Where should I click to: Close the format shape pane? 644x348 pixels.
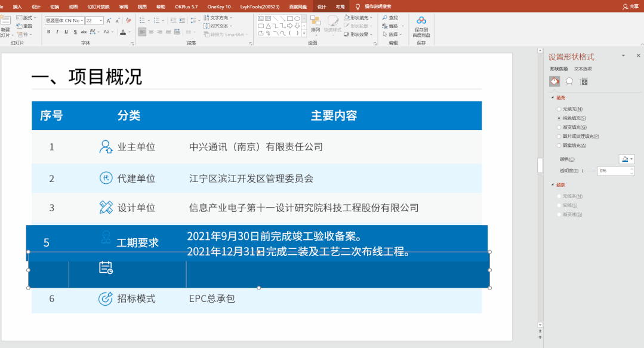click(638, 56)
